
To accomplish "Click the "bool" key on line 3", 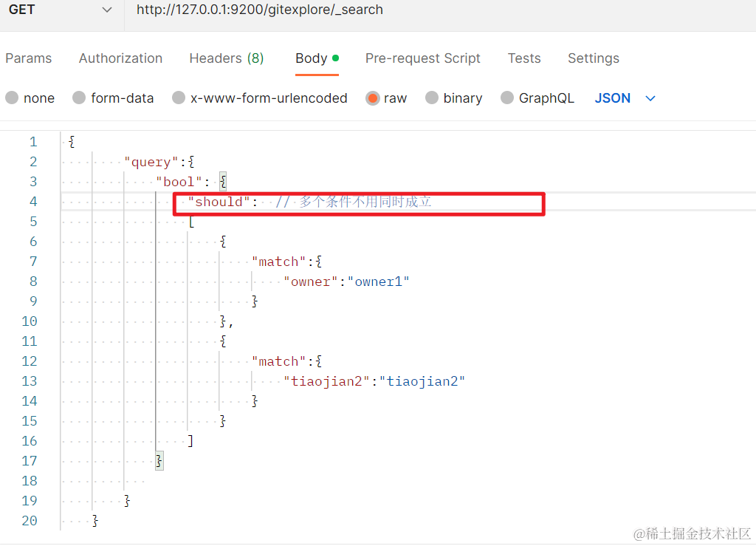I will point(179,182).
